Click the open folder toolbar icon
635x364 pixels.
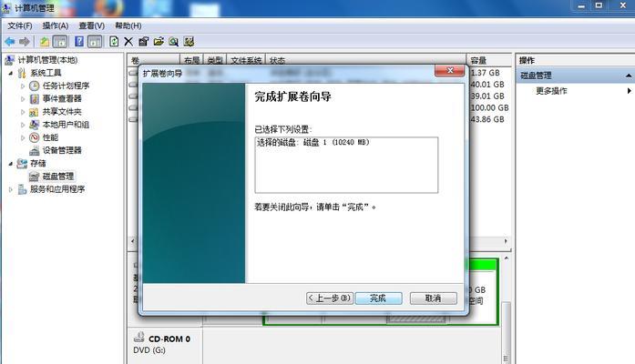pyautogui.click(x=159, y=41)
